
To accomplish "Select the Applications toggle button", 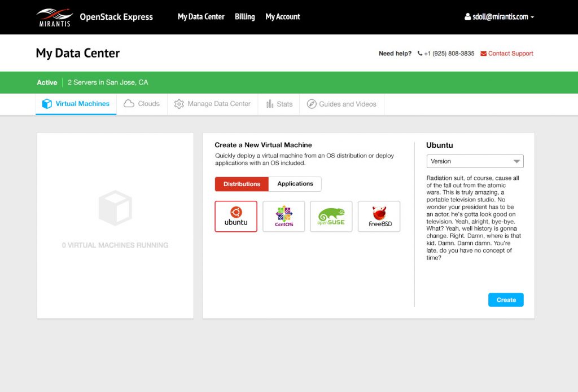I will pos(295,184).
